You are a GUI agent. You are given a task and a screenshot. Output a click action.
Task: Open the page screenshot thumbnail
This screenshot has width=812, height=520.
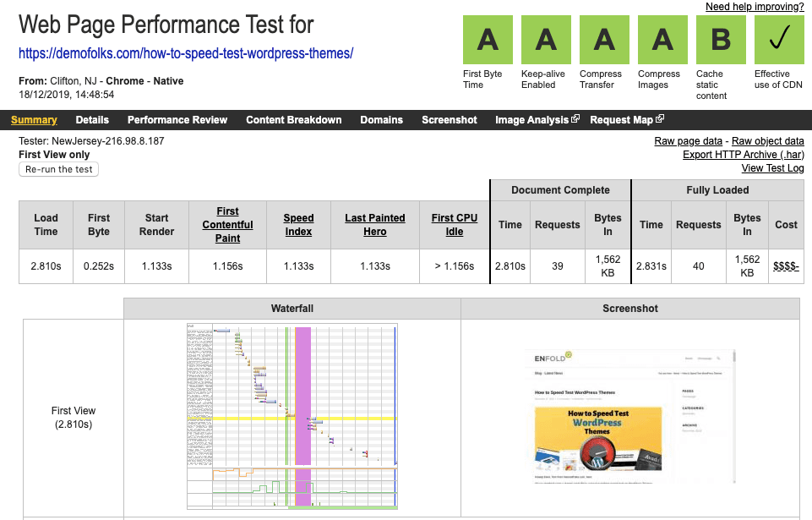tap(629, 416)
